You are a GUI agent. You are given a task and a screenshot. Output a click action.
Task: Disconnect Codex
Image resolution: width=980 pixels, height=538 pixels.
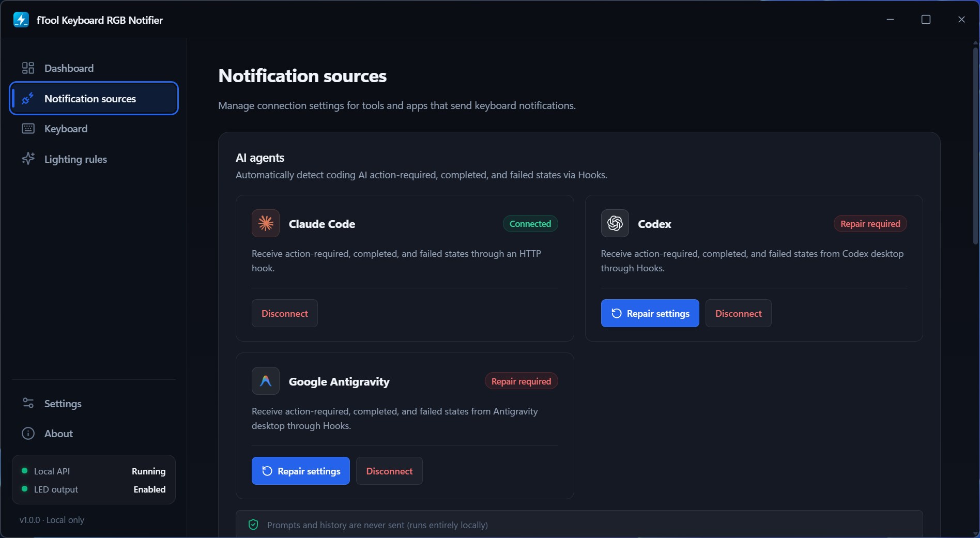[738, 313]
